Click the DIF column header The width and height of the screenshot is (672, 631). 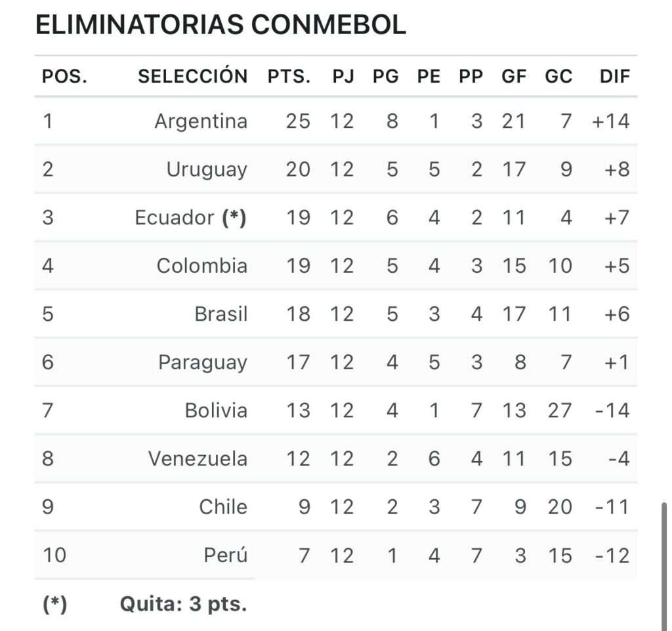614,76
